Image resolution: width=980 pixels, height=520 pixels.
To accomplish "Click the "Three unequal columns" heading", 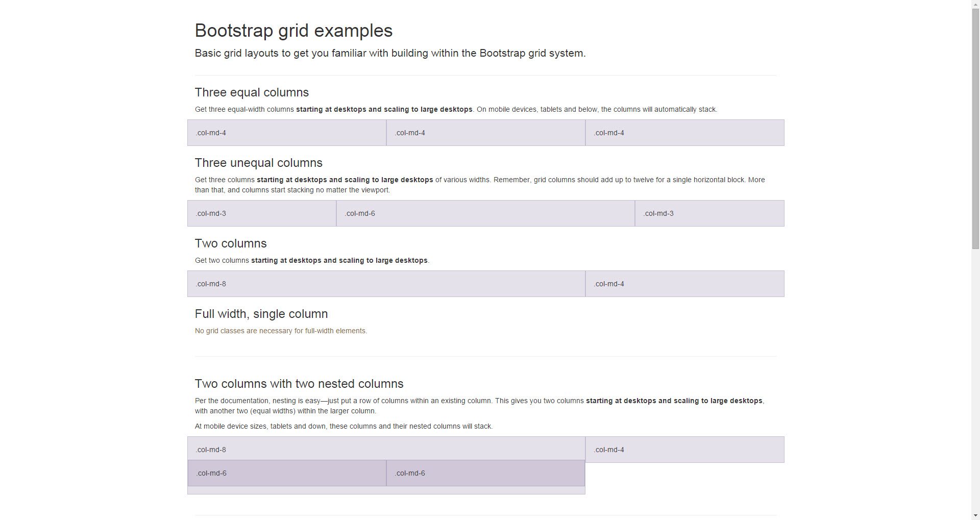I will point(258,163).
